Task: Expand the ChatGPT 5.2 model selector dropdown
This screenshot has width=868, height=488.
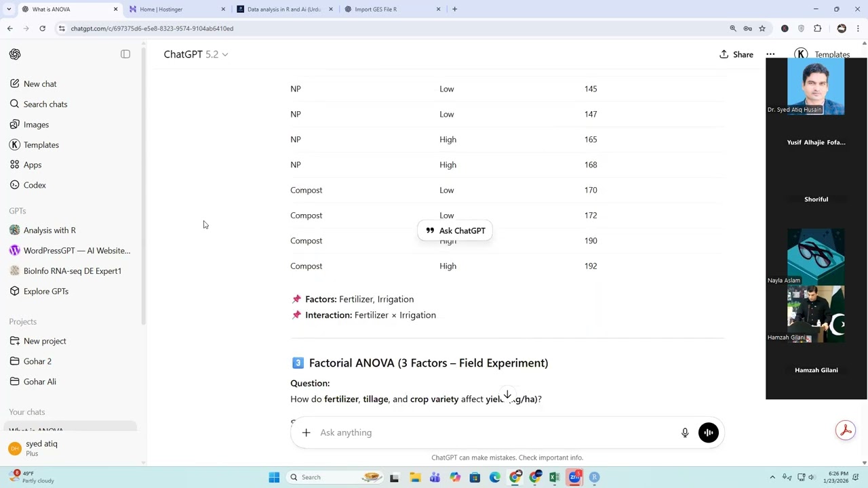Action: pos(195,54)
